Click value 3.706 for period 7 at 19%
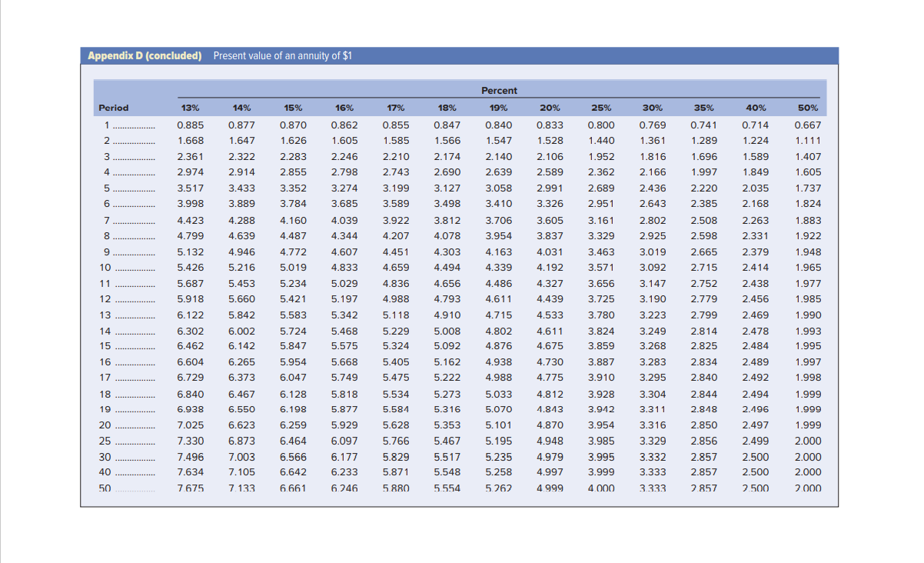The height and width of the screenshot is (563, 924). [x=498, y=221]
